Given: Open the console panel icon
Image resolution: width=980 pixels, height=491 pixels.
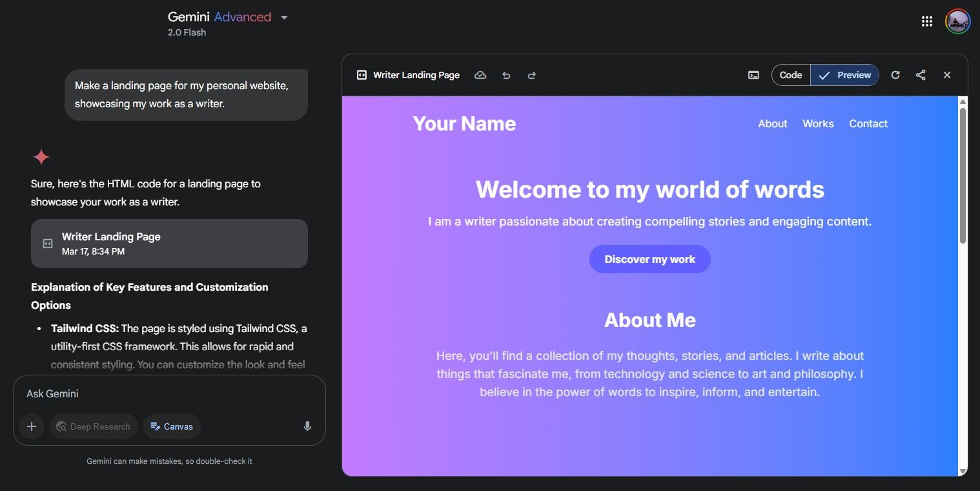Looking at the screenshot, I should pos(753,76).
